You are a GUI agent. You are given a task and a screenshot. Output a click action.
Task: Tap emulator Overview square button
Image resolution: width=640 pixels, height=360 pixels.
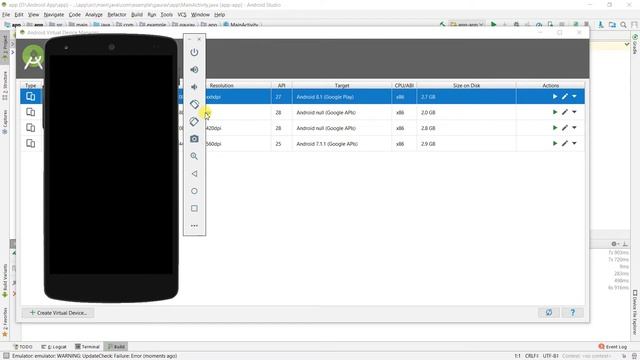coord(194,208)
